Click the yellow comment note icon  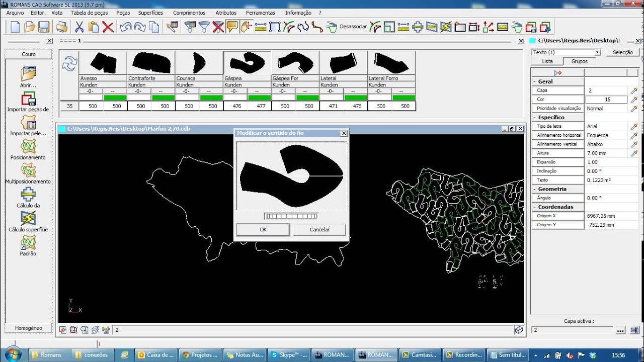[x=232, y=27]
